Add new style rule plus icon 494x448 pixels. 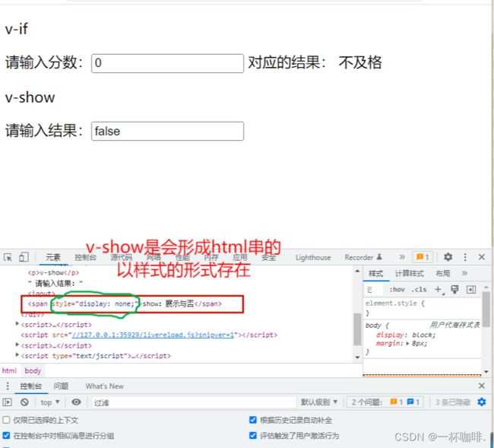(x=439, y=290)
